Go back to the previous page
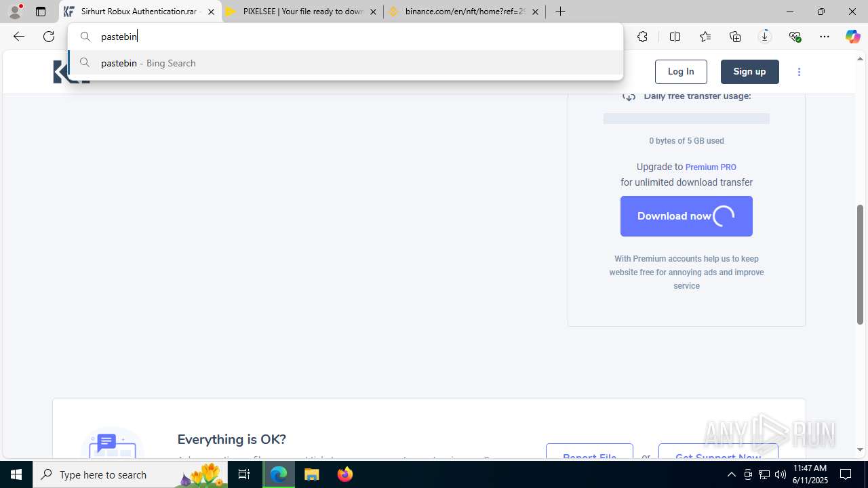This screenshot has width=868, height=488. [x=19, y=37]
